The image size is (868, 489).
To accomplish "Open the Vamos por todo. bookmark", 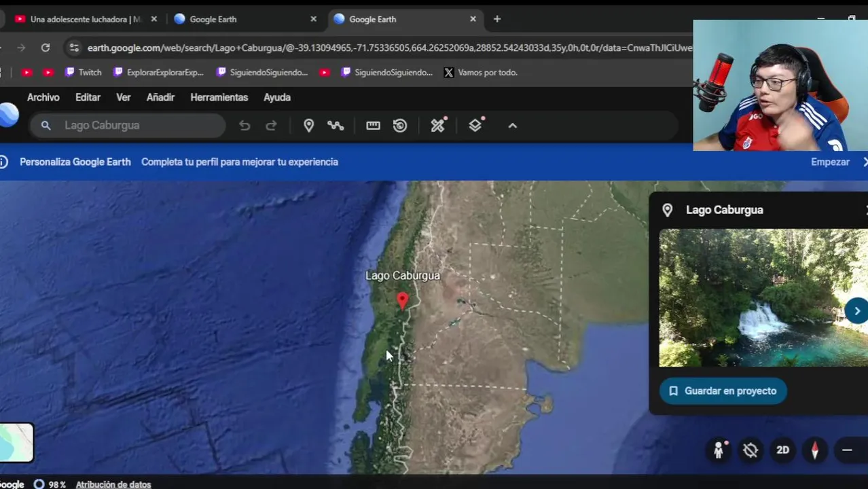I will pos(481,72).
